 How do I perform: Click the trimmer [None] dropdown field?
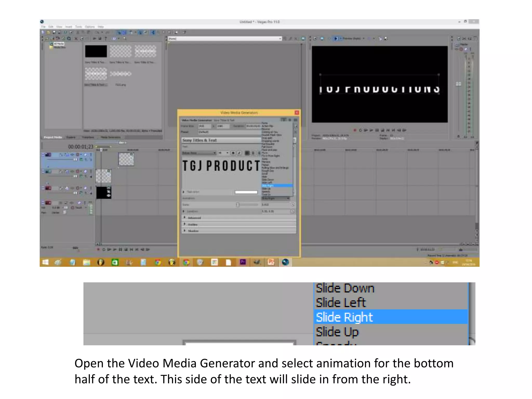pyautogui.click(x=225, y=39)
